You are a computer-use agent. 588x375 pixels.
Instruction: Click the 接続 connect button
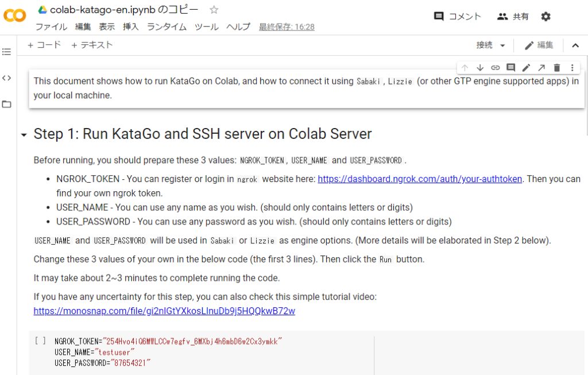(x=484, y=45)
